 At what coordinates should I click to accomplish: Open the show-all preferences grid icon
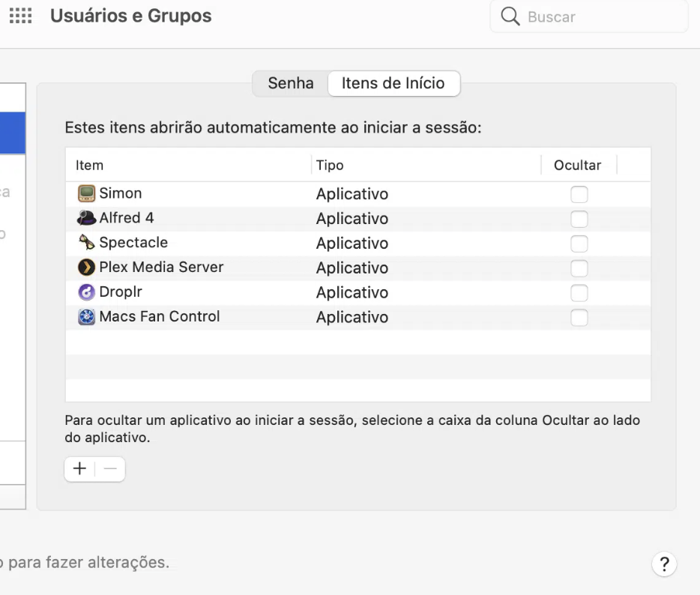click(x=20, y=16)
